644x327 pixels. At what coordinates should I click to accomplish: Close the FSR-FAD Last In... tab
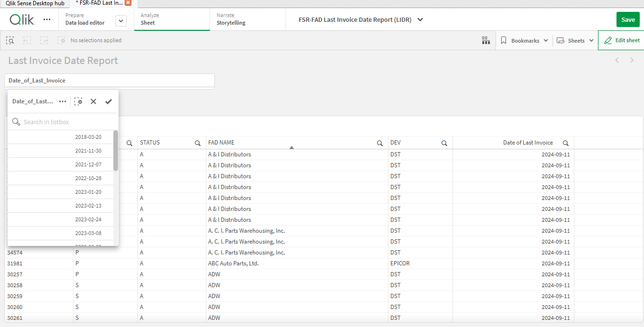[x=128, y=3]
